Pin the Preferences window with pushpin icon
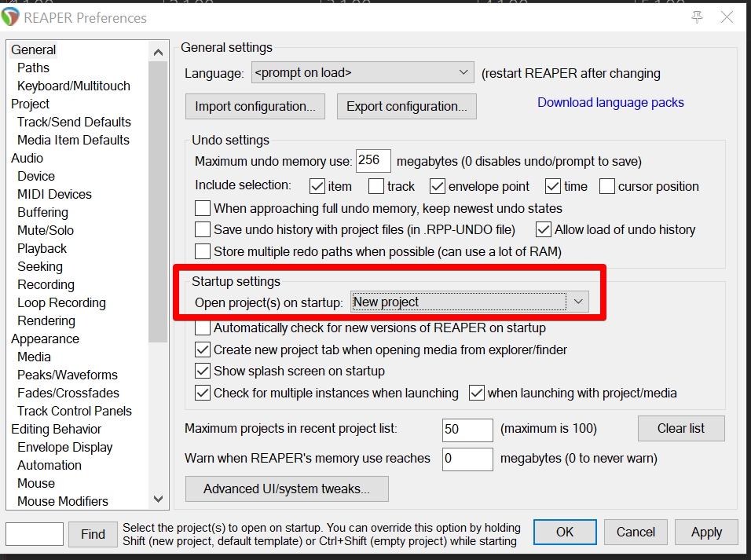 coord(698,18)
